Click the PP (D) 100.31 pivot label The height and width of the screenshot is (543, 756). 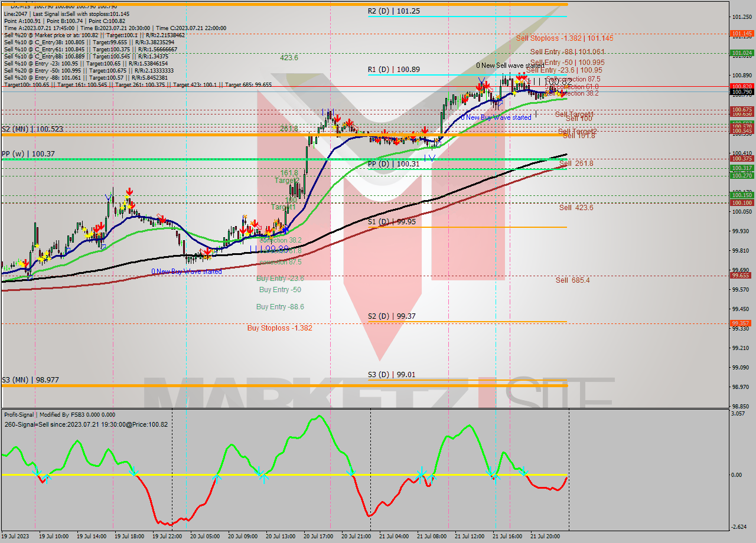coord(394,163)
